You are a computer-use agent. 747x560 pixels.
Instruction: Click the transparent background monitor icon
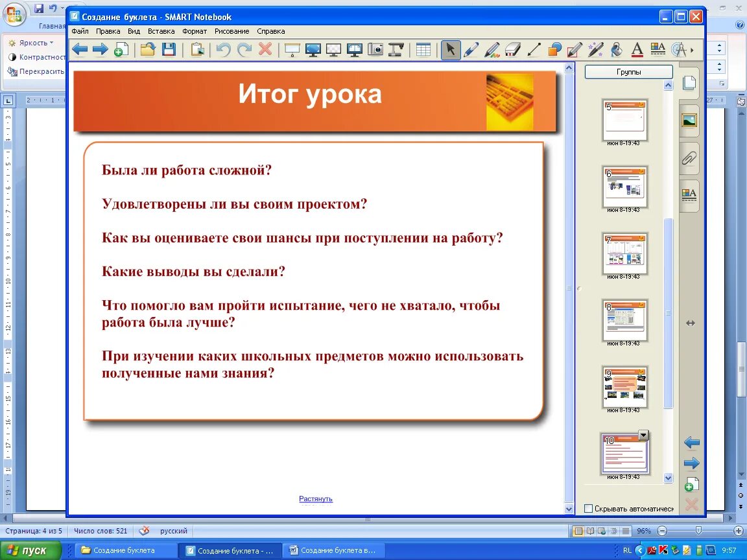click(333, 49)
